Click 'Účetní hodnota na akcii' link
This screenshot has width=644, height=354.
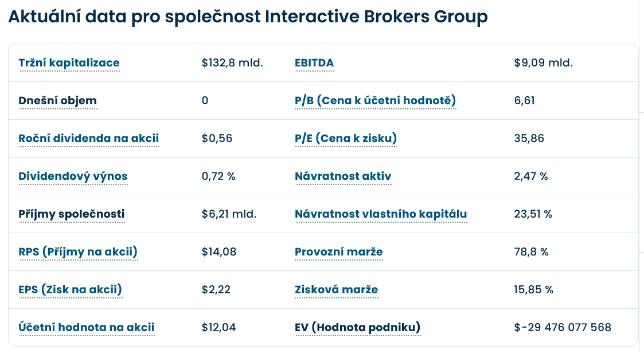(86, 328)
